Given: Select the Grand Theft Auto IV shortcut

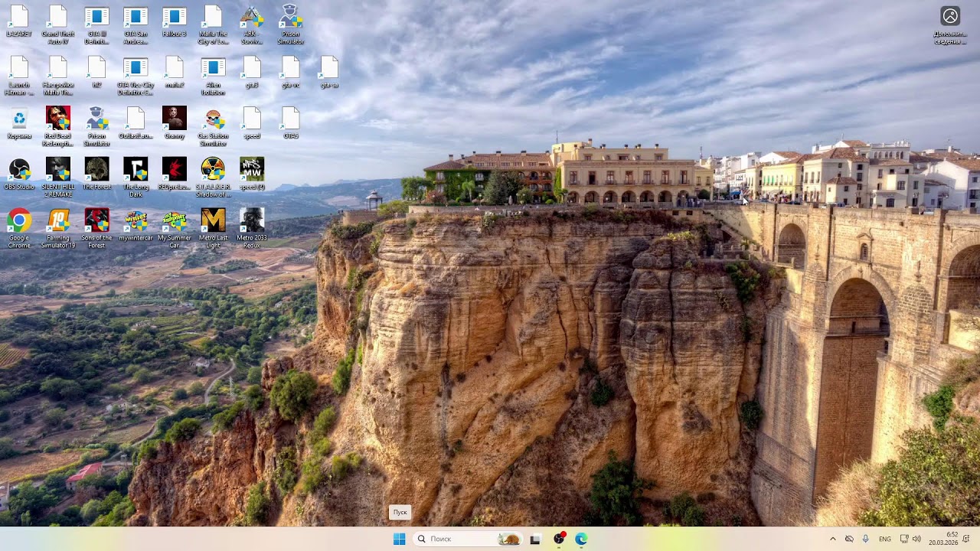Looking at the screenshot, I should (58, 25).
